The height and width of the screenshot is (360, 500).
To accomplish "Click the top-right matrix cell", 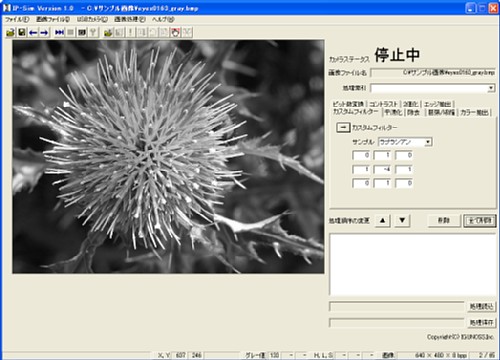I will (x=404, y=155).
